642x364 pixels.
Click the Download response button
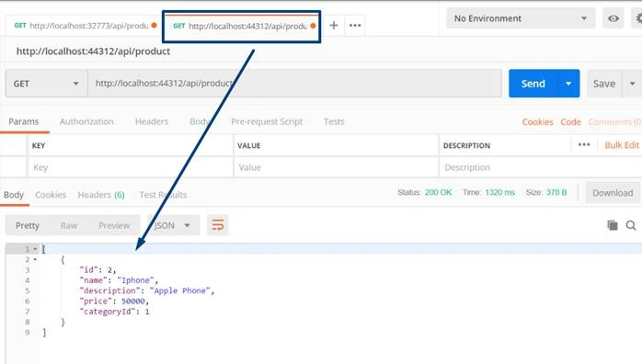[613, 193]
